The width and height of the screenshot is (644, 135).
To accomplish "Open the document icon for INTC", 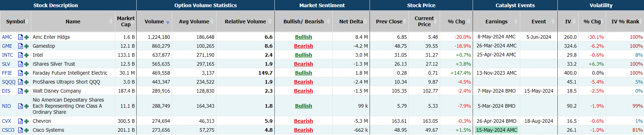I will click(20, 55).
